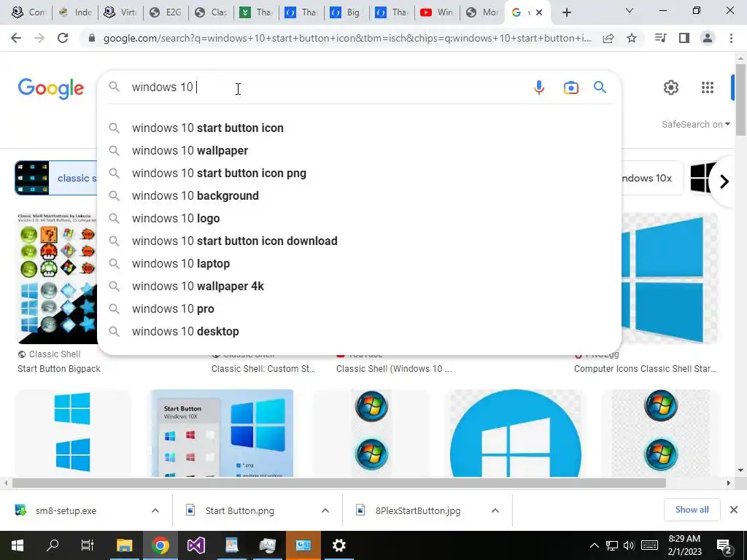The width and height of the screenshot is (747, 560).
Task: Click the Google logo
Action: pyautogui.click(x=51, y=88)
